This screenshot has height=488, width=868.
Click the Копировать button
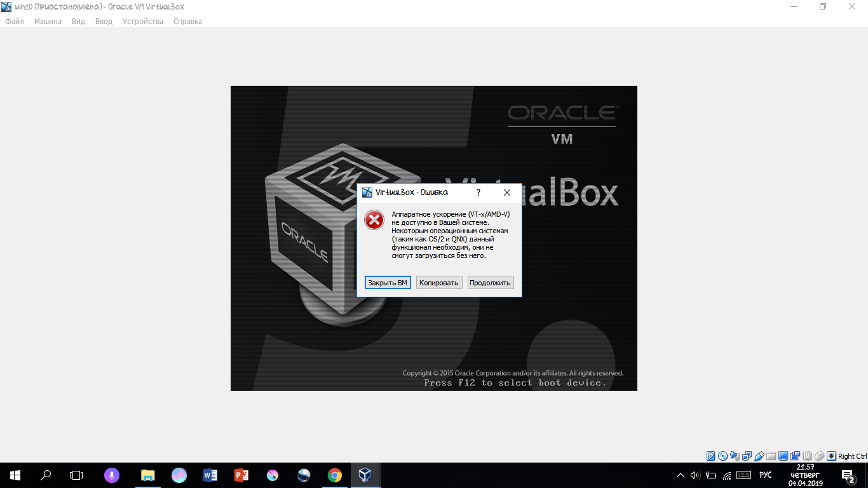coord(439,283)
